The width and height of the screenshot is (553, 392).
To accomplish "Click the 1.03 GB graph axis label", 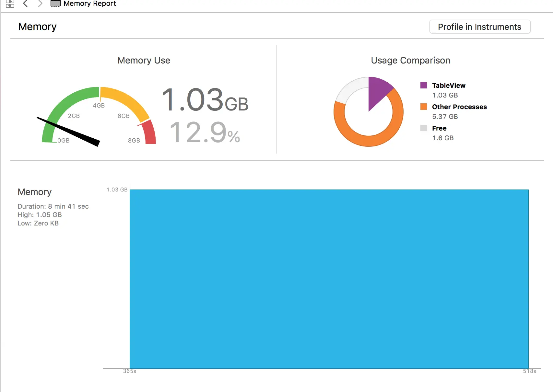I will click(x=117, y=190).
